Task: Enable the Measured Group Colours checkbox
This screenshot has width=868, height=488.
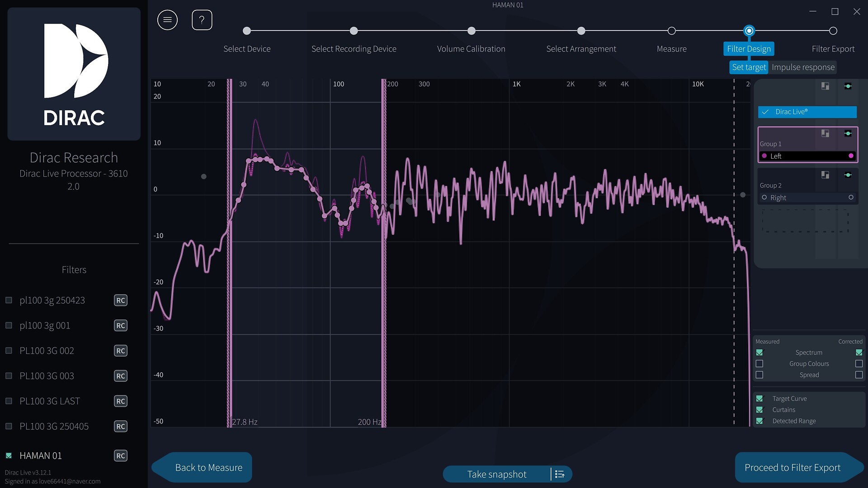Action: [759, 364]
